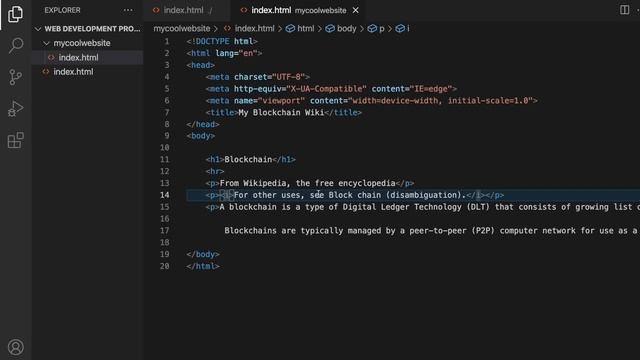Open Explorer more actions ellipsis
The height and width of the screenshot is (360, 640).
coord(128,10)
